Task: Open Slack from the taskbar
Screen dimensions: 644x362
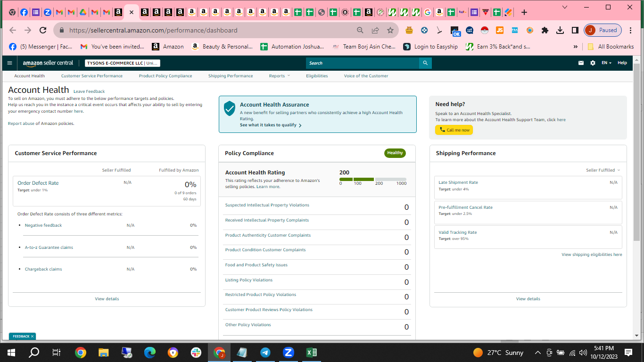Action: (x=196, y=352)
